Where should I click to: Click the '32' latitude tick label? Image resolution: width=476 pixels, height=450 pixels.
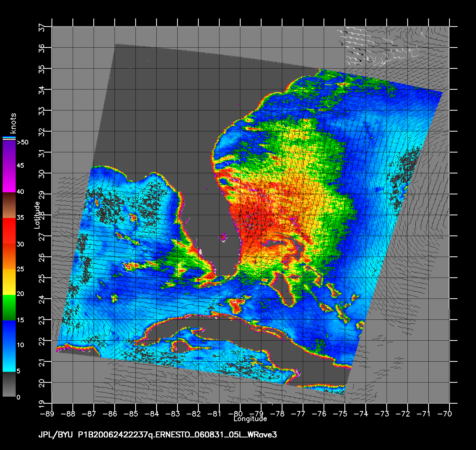[42, 132]
